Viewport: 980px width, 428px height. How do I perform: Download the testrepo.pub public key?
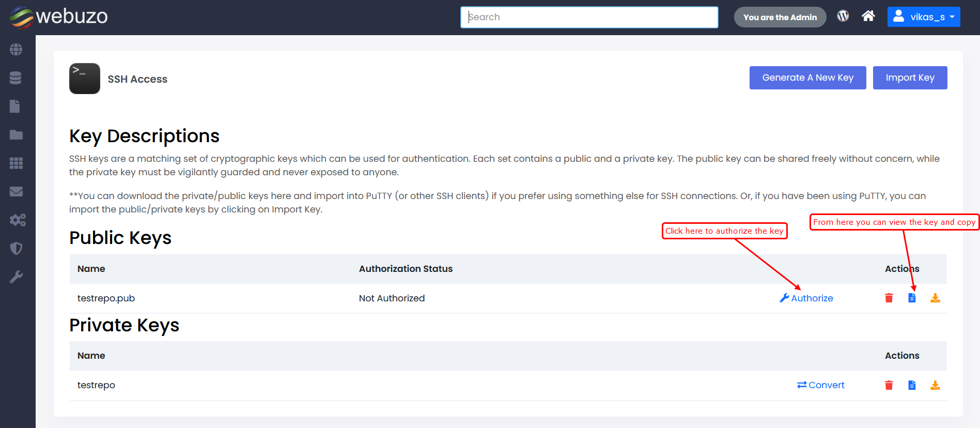pos(935,298)
